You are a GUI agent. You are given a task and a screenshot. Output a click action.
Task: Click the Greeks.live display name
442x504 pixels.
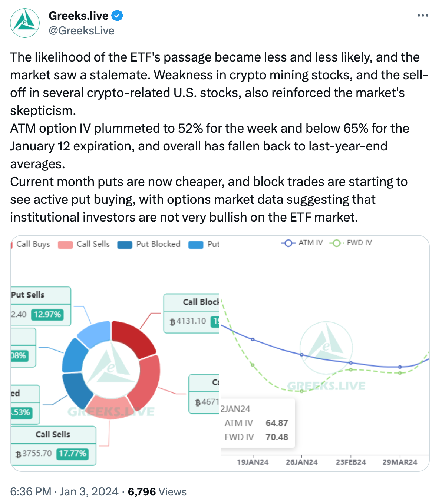point(79,16)
